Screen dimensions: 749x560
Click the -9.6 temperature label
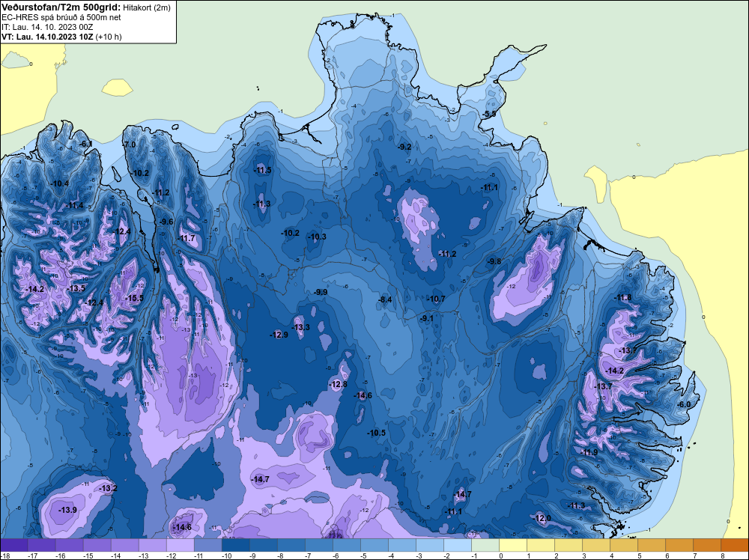point(166,222)
